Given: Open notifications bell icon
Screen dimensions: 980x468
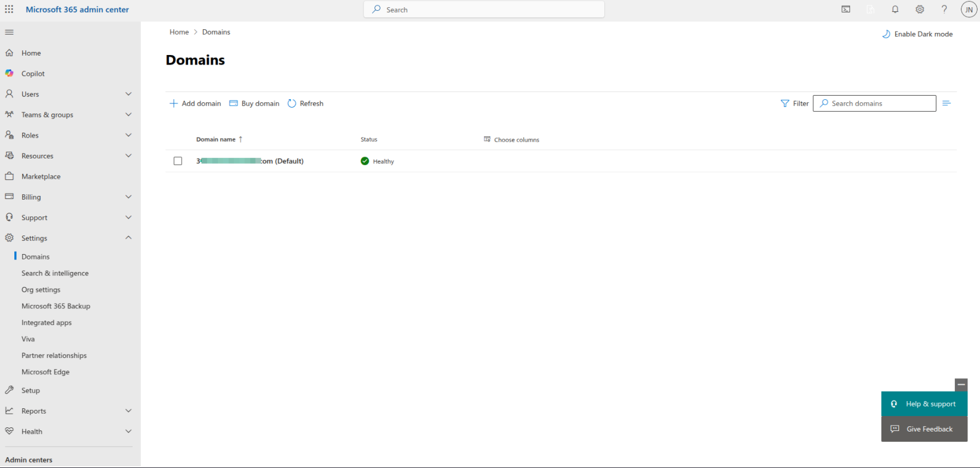Looking at the screenshot, I should click(x=895, y=10).
